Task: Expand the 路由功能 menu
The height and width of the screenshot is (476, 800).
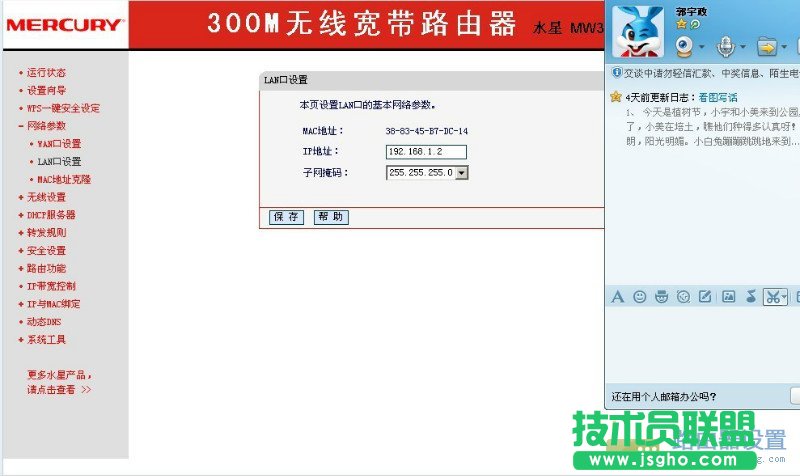Action: click(x=46, y=268)
